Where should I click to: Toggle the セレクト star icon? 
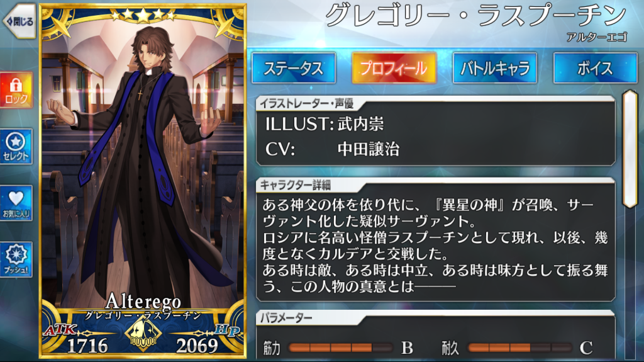[x=16, y=147]
